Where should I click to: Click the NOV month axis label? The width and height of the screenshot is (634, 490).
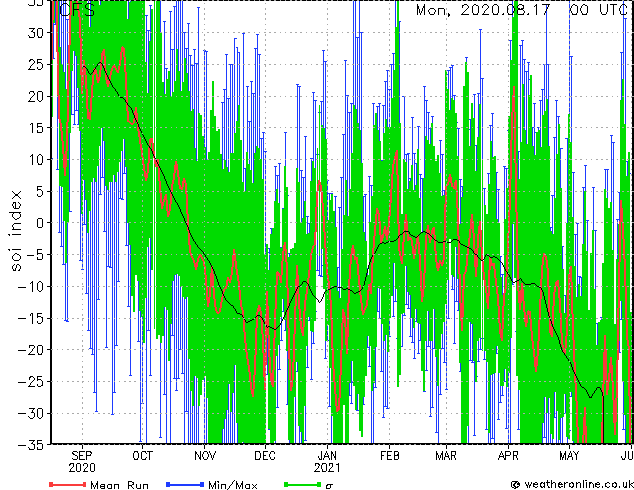(205, 456)
